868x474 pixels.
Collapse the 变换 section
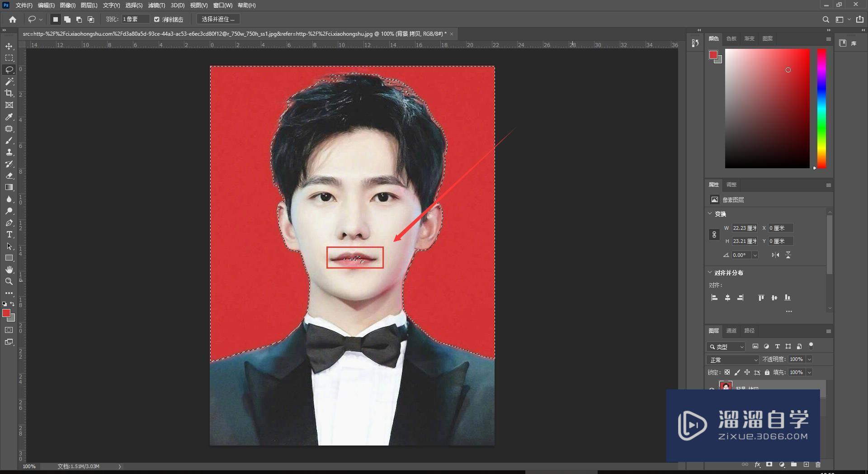point(710,213)
